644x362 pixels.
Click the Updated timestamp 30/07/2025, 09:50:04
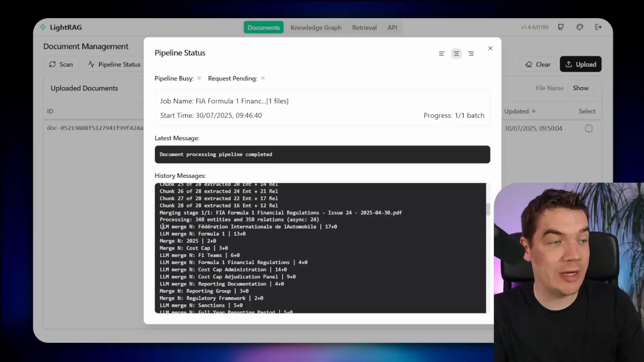(533, 128)
